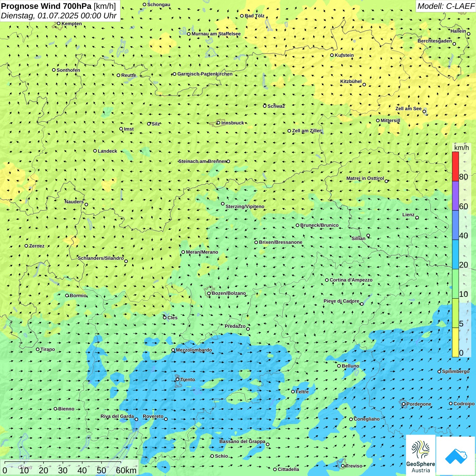Viewport: 476px width, 476px height.
Task: Click the 'Hallein' label
Action: point(458,31)
